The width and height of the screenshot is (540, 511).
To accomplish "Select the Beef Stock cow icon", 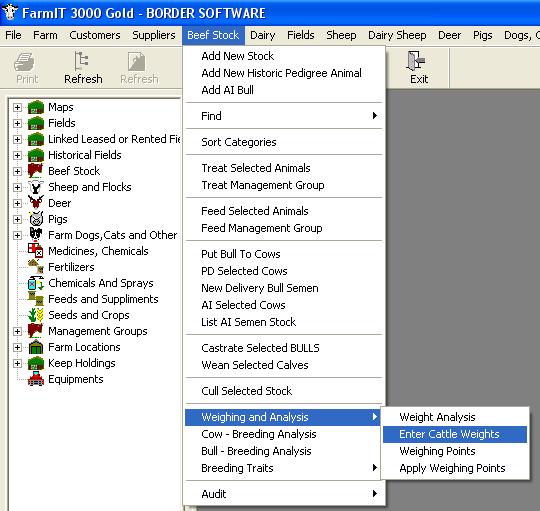I will [35, 171].
